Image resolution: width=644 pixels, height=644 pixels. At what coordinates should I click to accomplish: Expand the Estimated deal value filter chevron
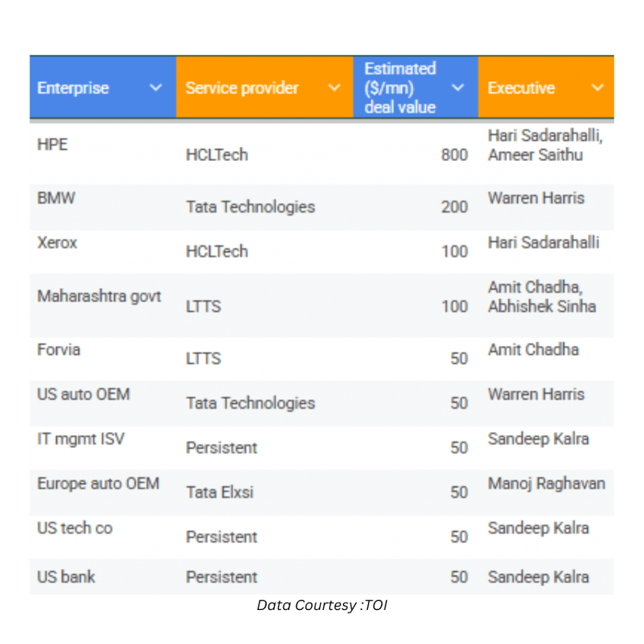pyautogui.click(x=458, y=87)
